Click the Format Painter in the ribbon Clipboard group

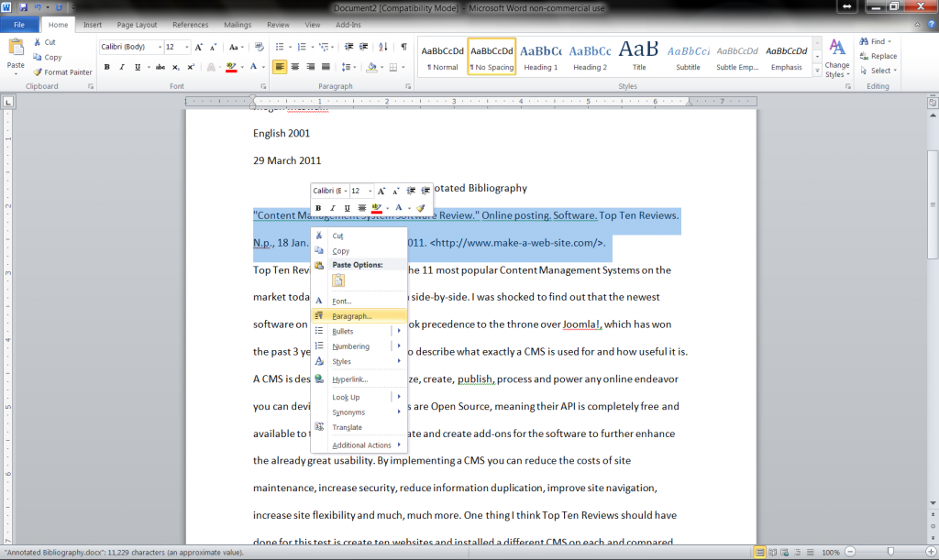(62, 72)
